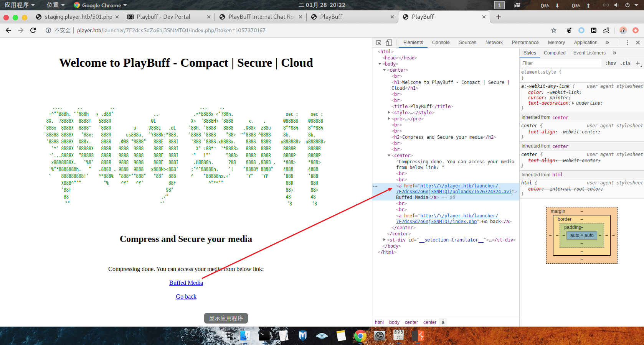Expand the pre node in DOM tree
This screenshot has height=345, width=644.
(389, 119)
